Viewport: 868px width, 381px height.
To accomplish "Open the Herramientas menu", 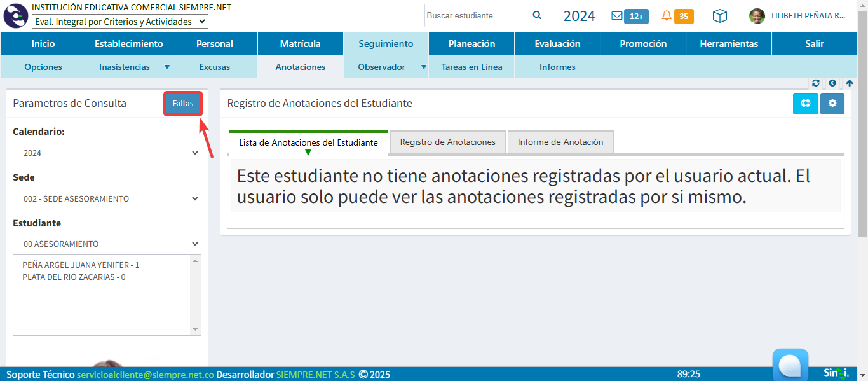I will pyautogui.click(x=729, y=44).
